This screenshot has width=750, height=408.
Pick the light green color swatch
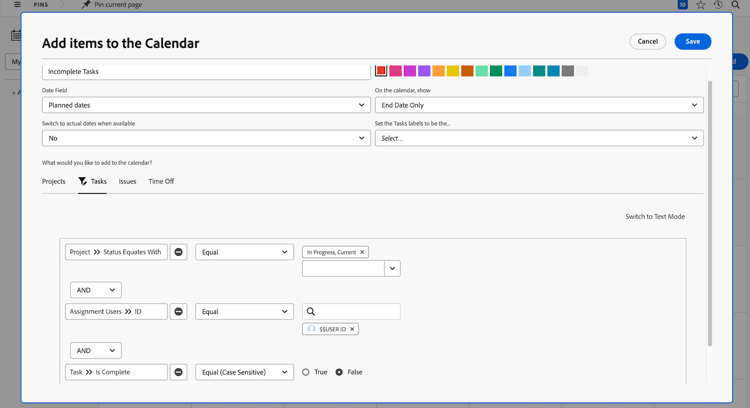coord(481,71)
